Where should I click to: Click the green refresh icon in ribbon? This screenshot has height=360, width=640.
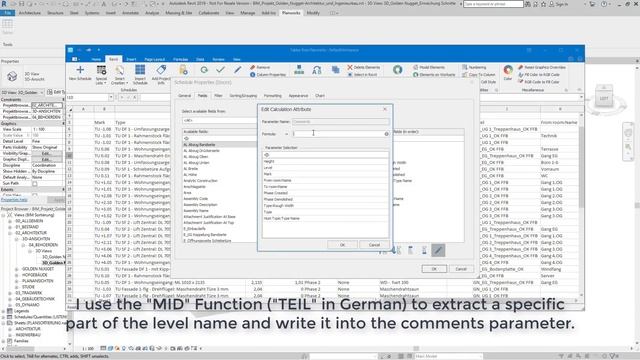point(204,70)
